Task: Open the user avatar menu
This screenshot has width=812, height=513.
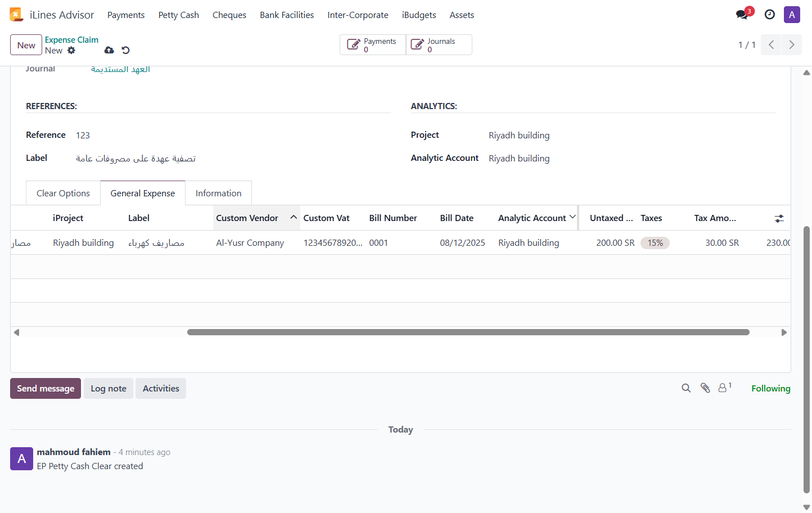Action: [x=792, y=15]
